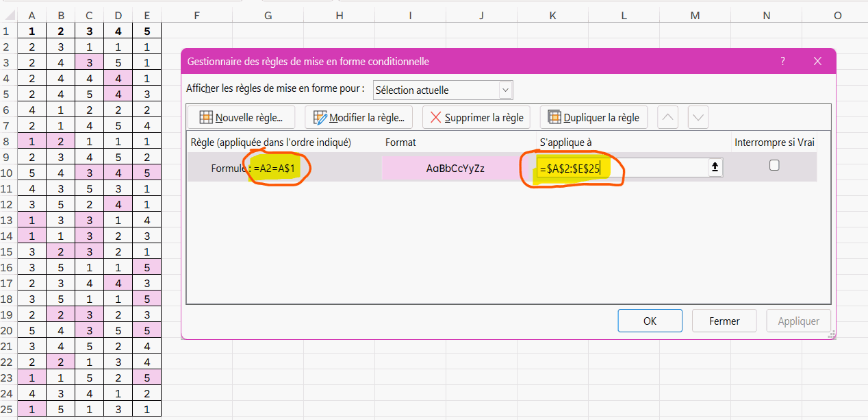Image resolution: width=868 pixels, height=420 pixels.
Task: Confirm with the OK button
Action: pos(650,321)
